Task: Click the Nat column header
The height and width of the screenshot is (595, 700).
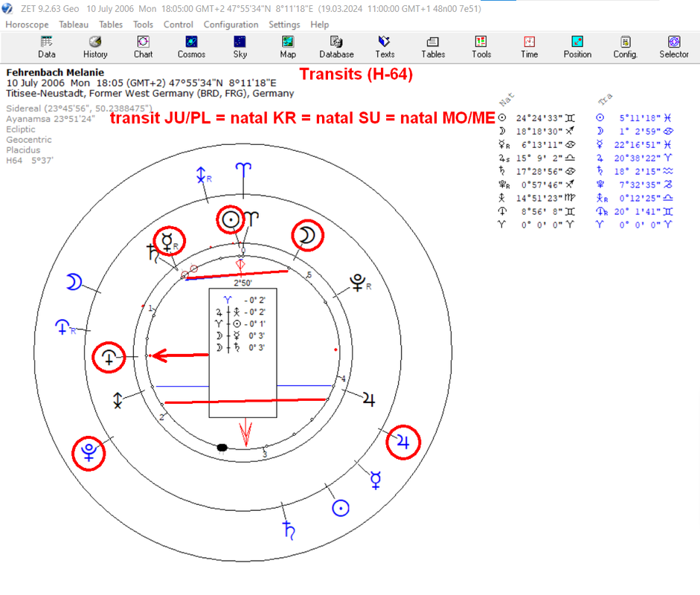Action: click(507, 100)
